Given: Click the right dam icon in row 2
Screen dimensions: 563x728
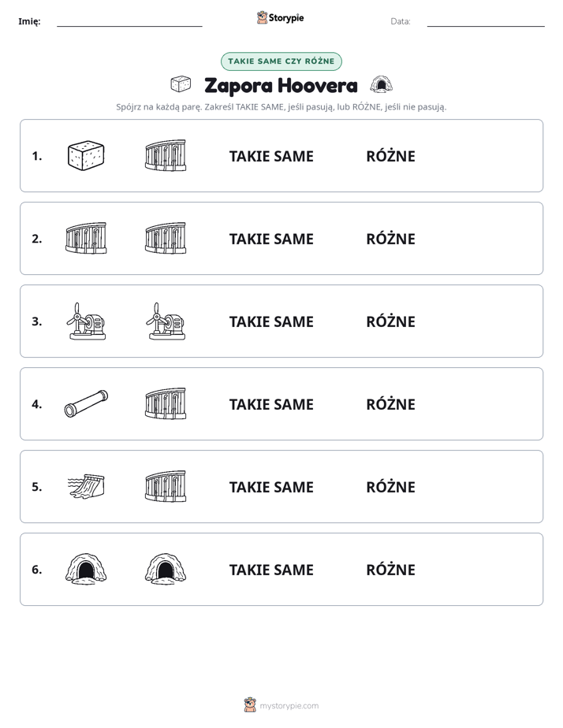Looking at the screenshot, I should (x=166, y=238).
